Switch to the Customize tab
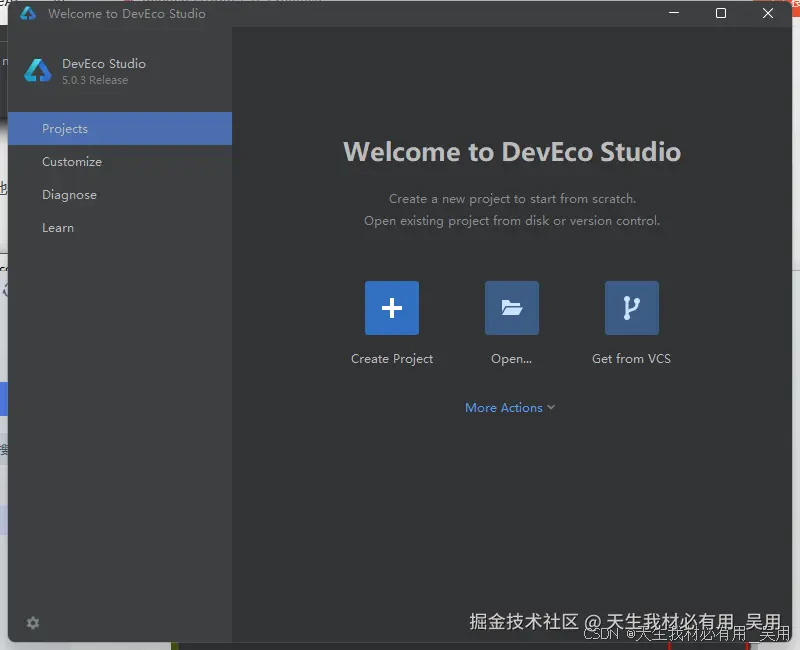 tap(120, 162)
